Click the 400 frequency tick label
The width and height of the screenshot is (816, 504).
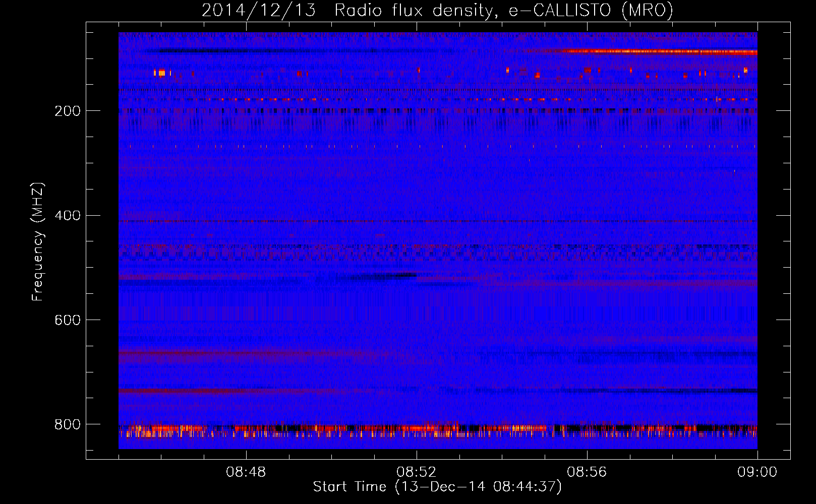(68, 216)
